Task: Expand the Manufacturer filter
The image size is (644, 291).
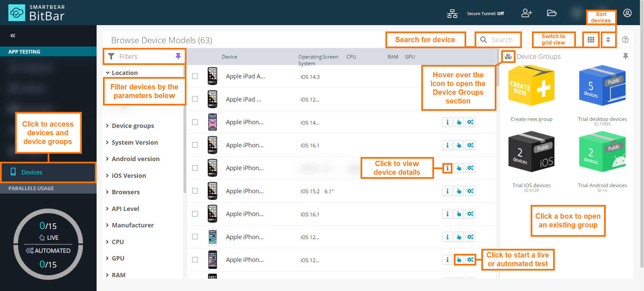Action: [x=132, y=225]
